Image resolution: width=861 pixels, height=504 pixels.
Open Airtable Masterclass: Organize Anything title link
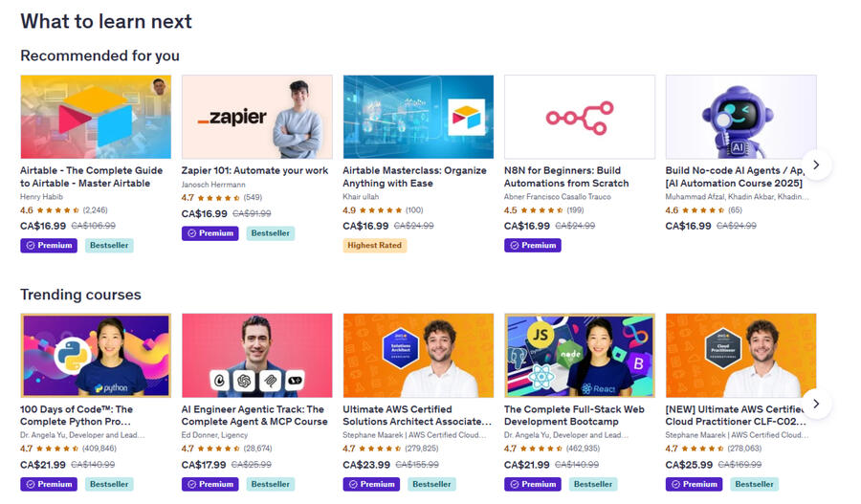coord(414,177)
